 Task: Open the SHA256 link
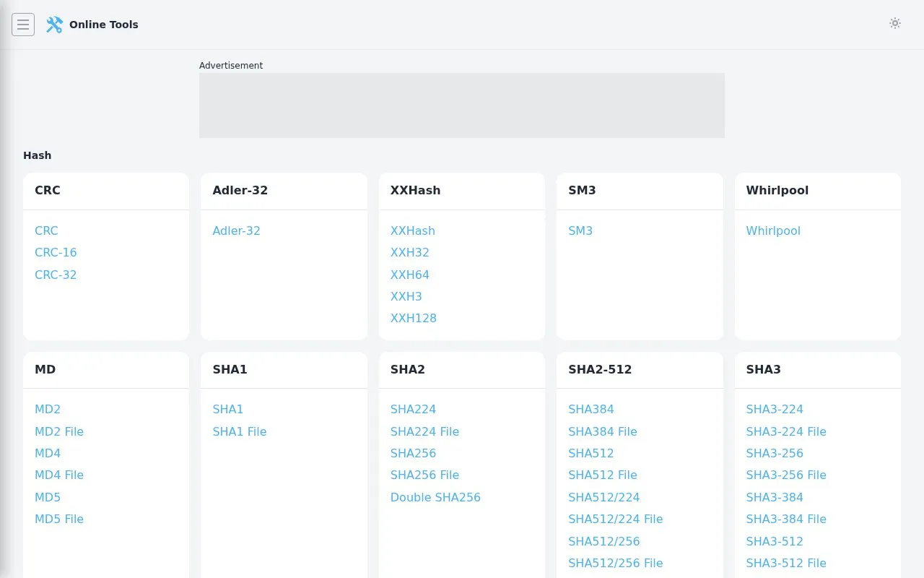pos(414,453)
